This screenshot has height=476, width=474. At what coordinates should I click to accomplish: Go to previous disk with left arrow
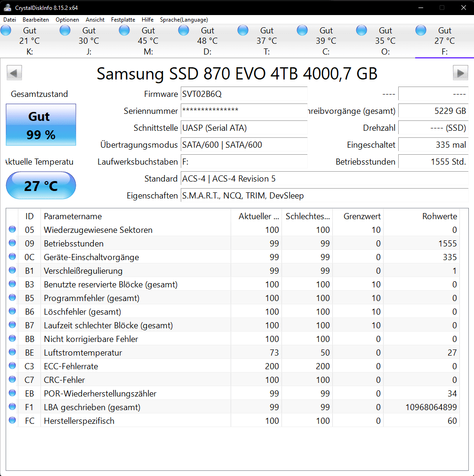(14, 73)
